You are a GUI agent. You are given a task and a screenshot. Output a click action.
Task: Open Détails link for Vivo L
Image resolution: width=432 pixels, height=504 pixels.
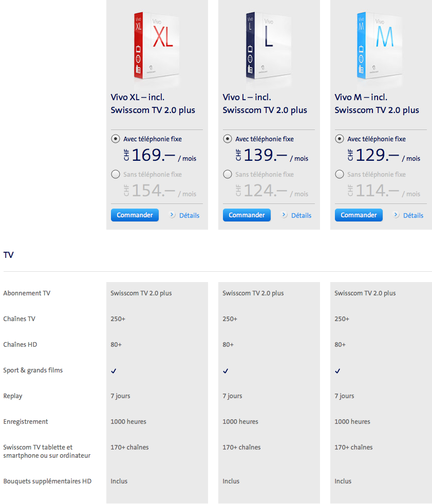(x=301, y=216)
